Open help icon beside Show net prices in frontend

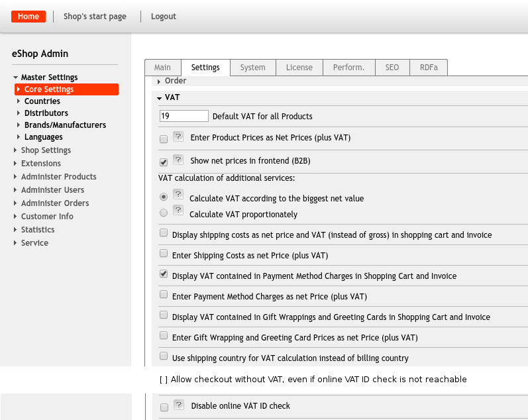pyautogui.click(x=178, y=160)
